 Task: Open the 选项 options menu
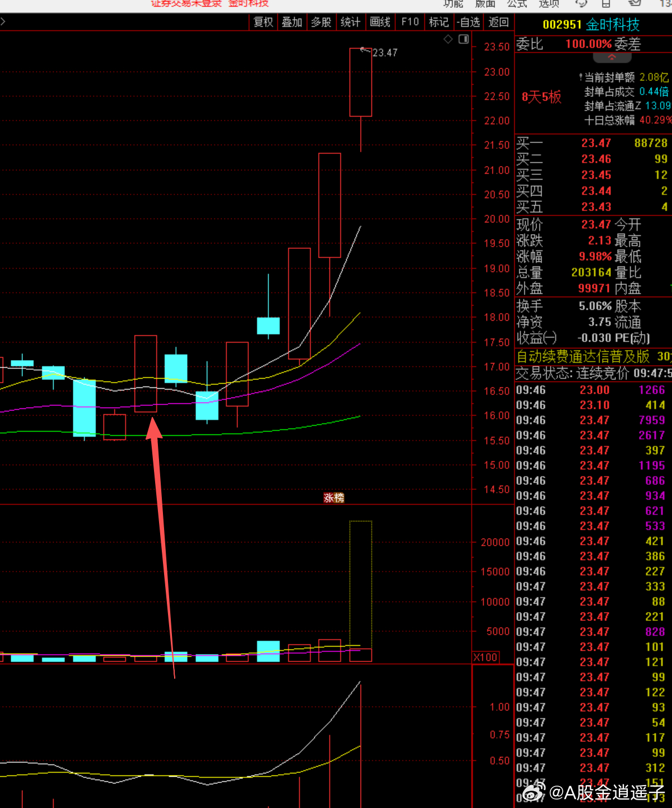pyautogui.click(x=549, y=4)
